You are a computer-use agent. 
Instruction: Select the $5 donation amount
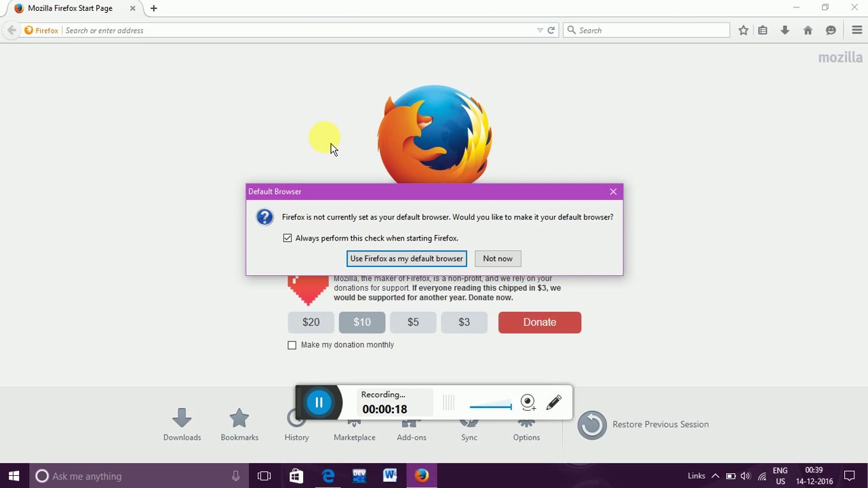point(413,322)
